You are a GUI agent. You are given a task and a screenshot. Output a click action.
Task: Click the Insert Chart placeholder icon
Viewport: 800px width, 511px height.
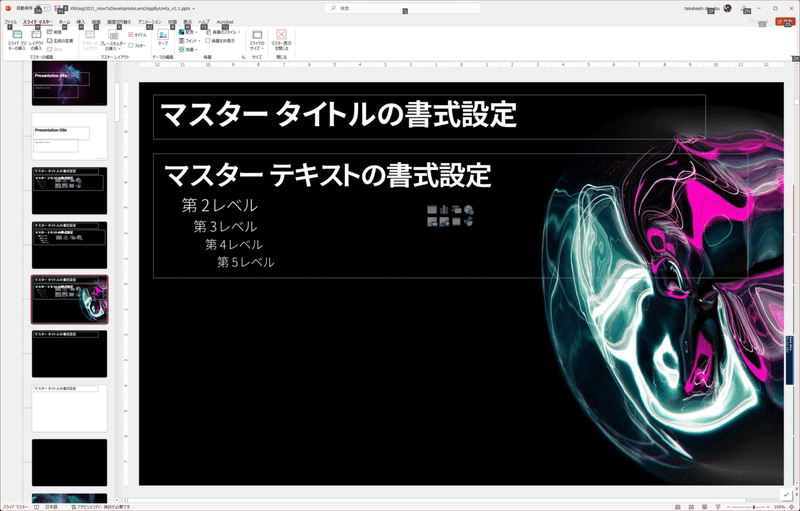[444, 210]
